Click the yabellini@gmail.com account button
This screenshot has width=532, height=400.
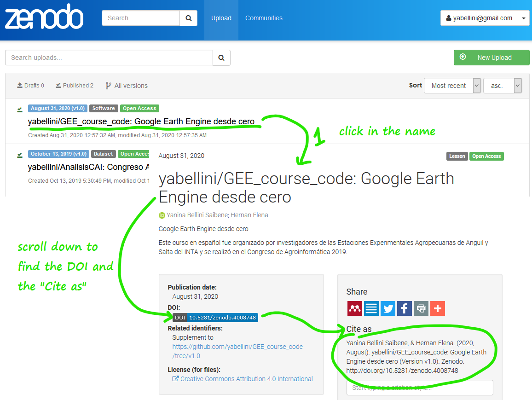pos(479,18)
